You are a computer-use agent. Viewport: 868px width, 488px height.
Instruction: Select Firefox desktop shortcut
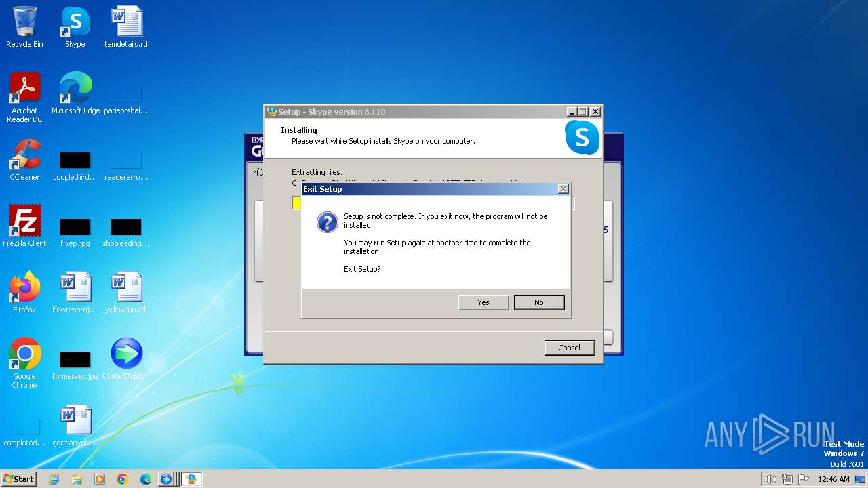pos(24,293)
